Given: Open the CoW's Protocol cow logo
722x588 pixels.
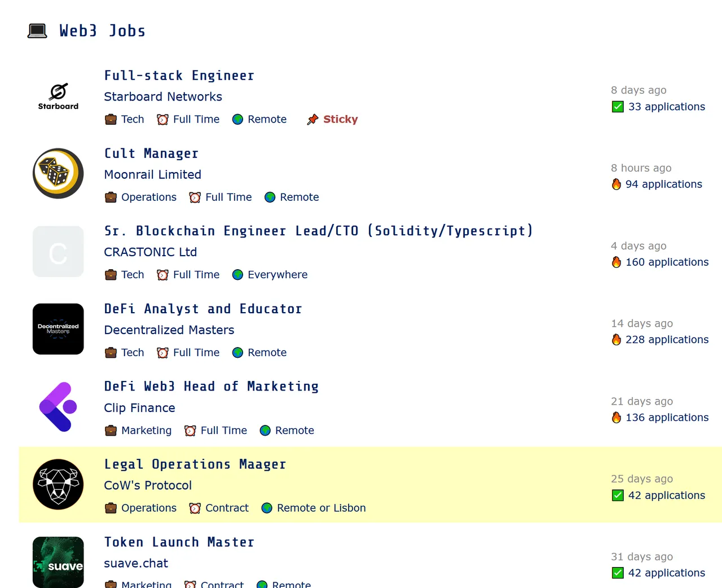Looking at the screenshot, I should point(58,485).
